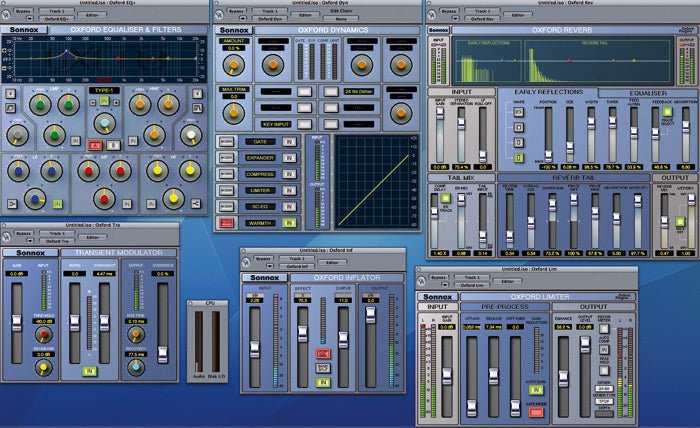The image size is (700, 428).
Task: Select EQ setting A in Oxford EQ
Action: click(95, 145)
